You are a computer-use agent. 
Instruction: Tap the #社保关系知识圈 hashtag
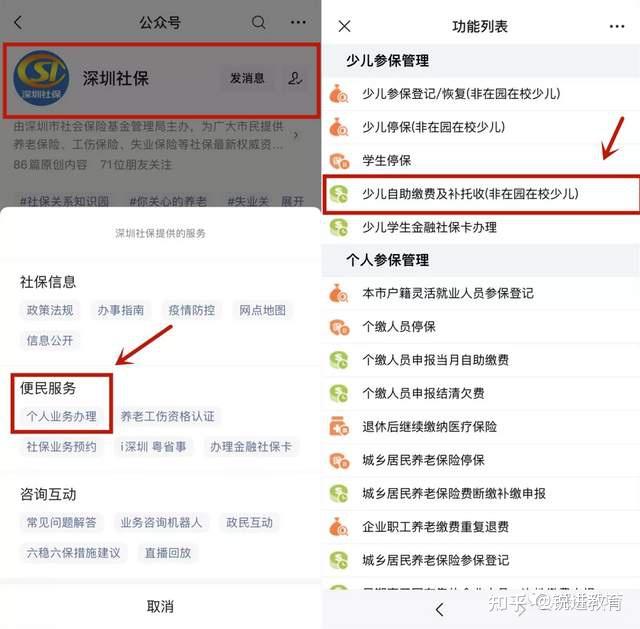(64, 201)
